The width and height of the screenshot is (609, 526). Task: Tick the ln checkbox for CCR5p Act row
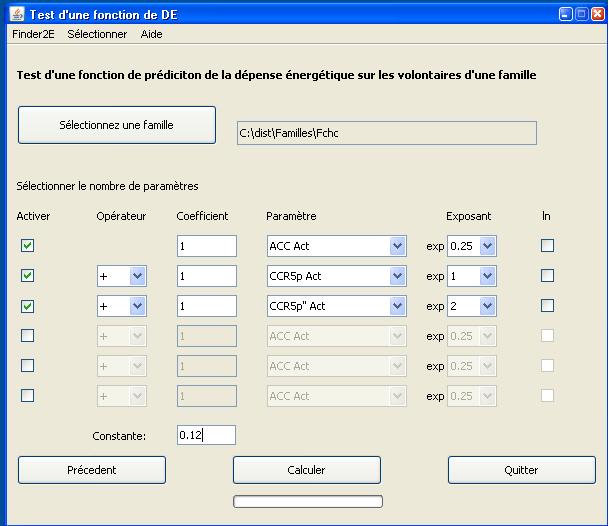pyautogui.click(x=547, y=275)
